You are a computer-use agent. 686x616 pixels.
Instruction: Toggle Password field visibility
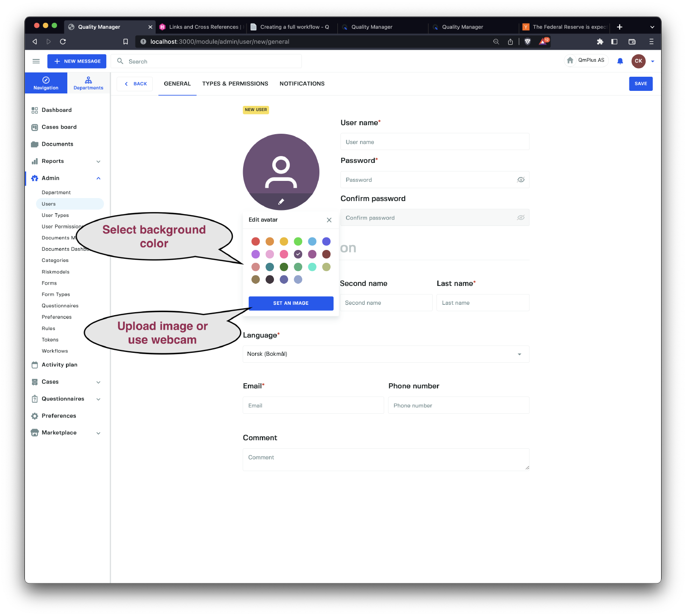pos(521,180)
